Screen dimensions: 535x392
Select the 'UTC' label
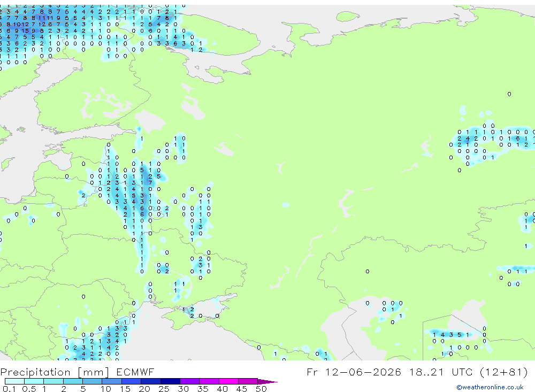pyautogui.click(x=463, y=372)
